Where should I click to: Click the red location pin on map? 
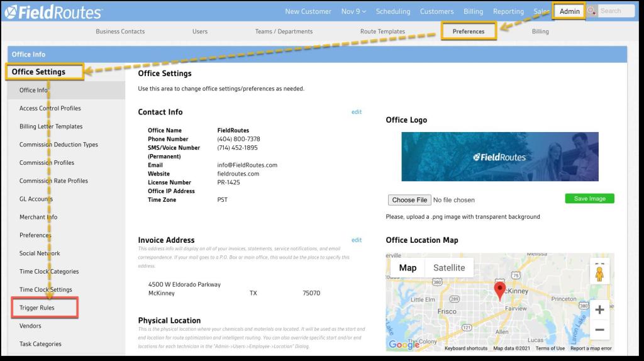pos(501,291)
